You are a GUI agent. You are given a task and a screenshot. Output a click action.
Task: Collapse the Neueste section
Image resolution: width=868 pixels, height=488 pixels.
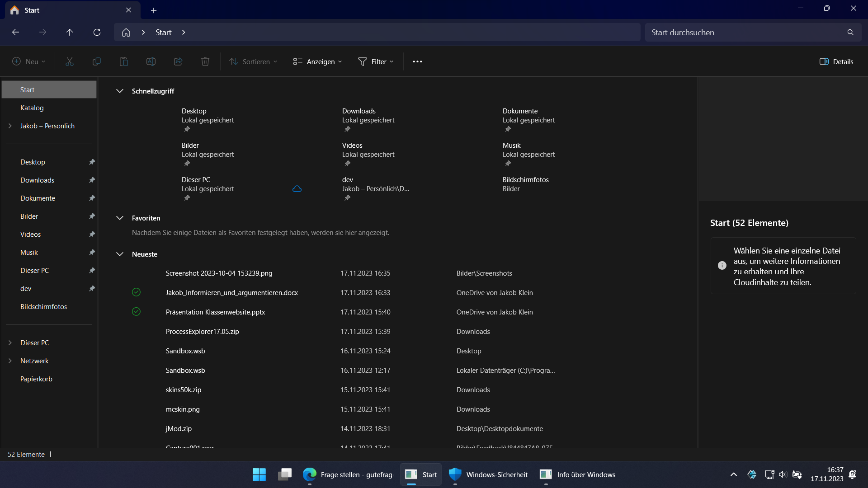120,254
